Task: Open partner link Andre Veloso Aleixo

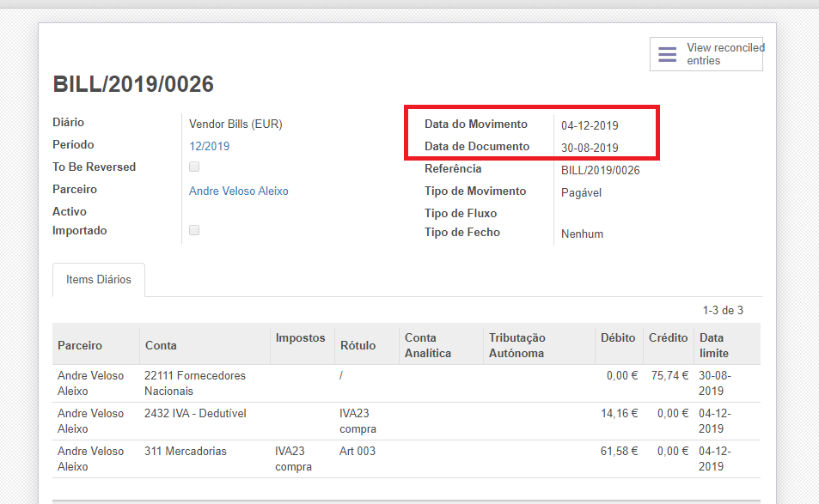Action: pyautogui.click(x=238, y=191)
